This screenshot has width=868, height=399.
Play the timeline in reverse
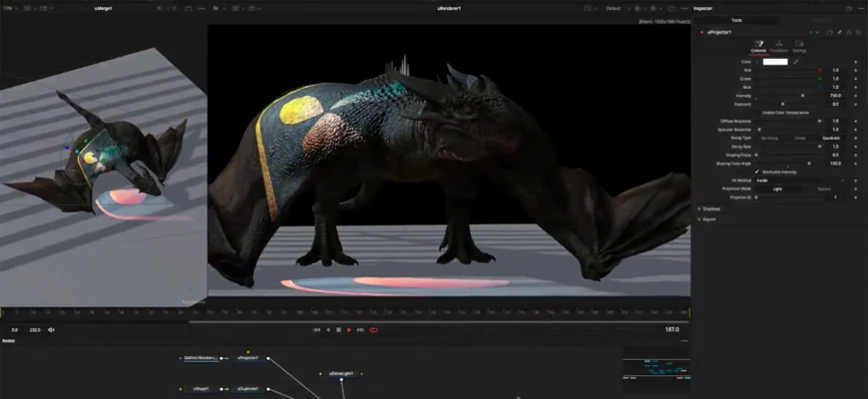(327, 330)
